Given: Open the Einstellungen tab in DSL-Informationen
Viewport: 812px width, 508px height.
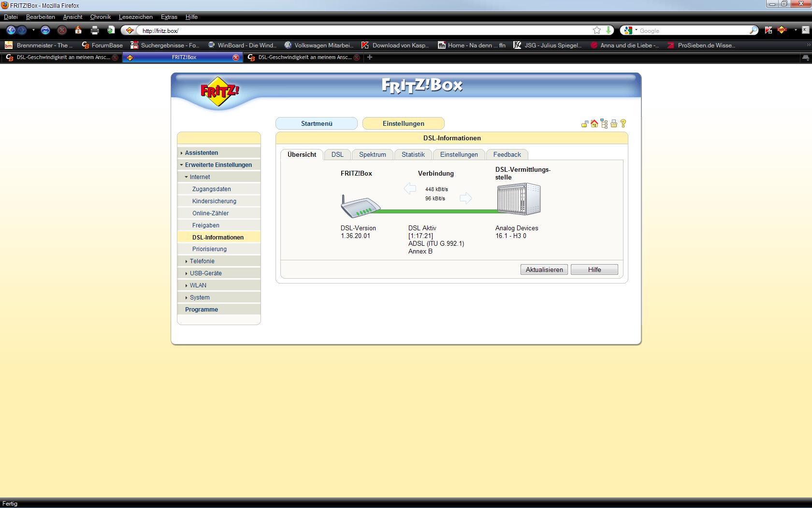Looking at the screenshot, I should click(x=459, y=155).
